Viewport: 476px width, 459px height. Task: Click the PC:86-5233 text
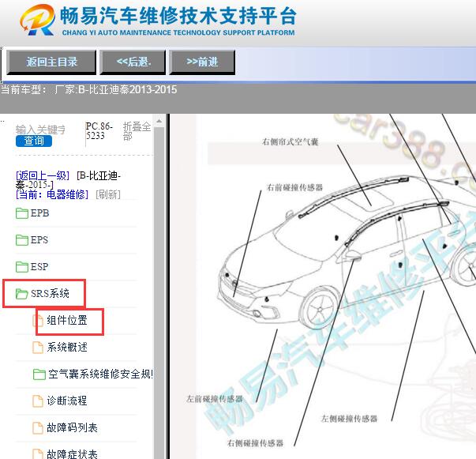99,130
